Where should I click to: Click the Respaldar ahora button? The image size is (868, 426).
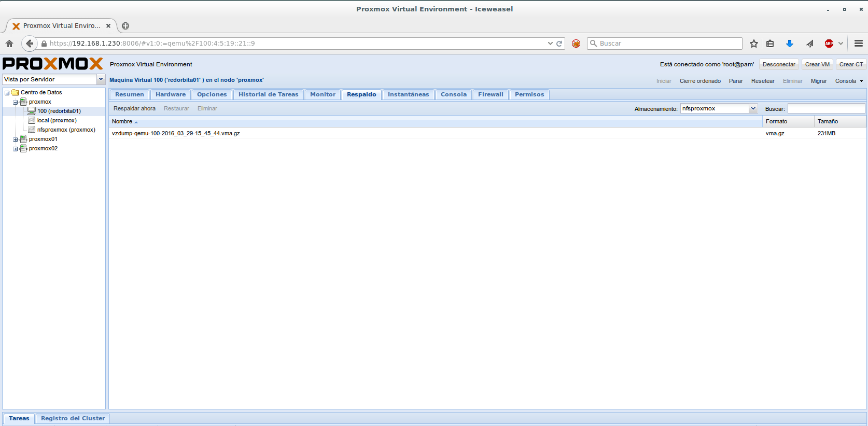point(134,108)
